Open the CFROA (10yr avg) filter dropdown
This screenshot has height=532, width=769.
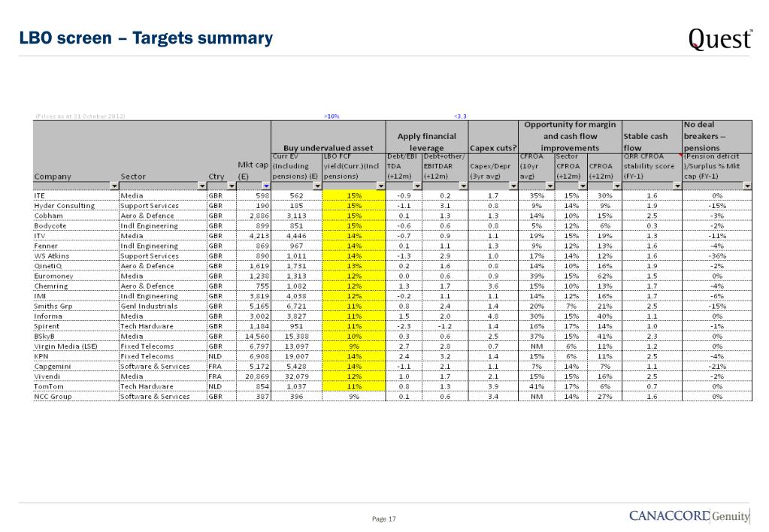tap(550, 186)
